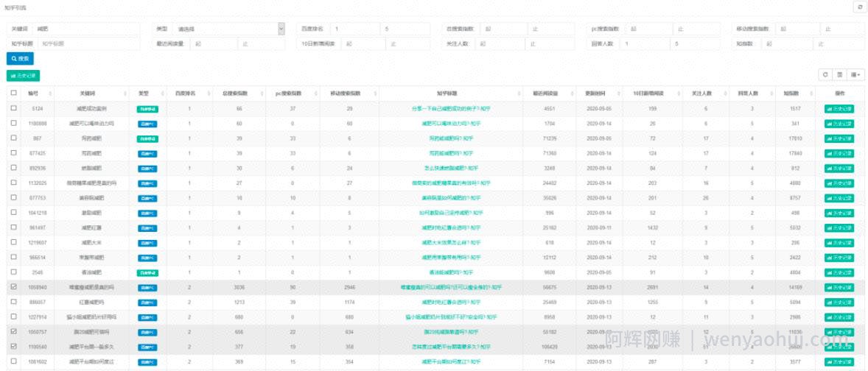
Task: Open history record for row 2546
Action: tap(839, 272)
